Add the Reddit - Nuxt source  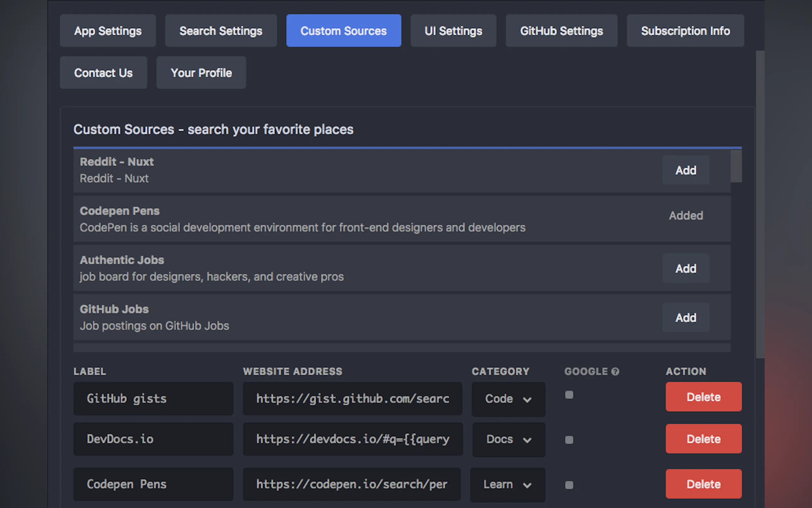[x=685, y=170]
